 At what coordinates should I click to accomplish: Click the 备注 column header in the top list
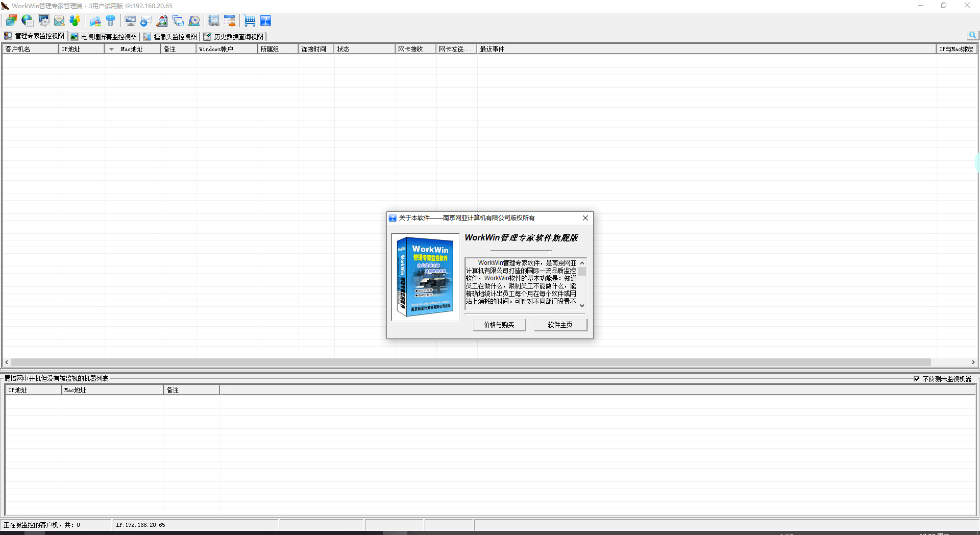[179, 49]
